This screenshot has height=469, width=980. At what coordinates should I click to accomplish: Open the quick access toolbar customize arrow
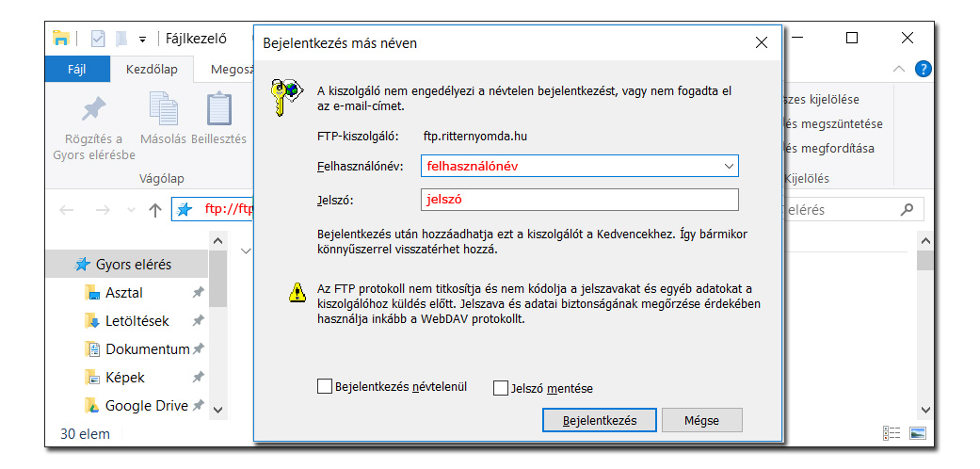point(142,40)
